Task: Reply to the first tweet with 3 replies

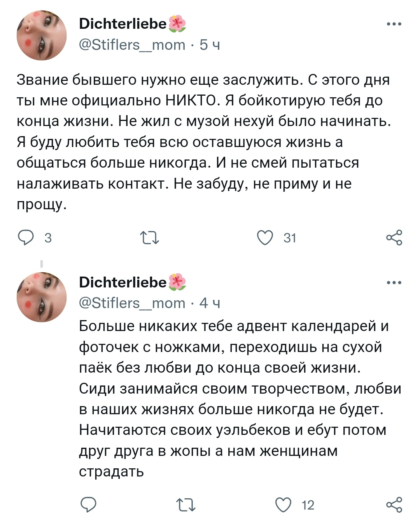Action: click(x=26, y=237)
